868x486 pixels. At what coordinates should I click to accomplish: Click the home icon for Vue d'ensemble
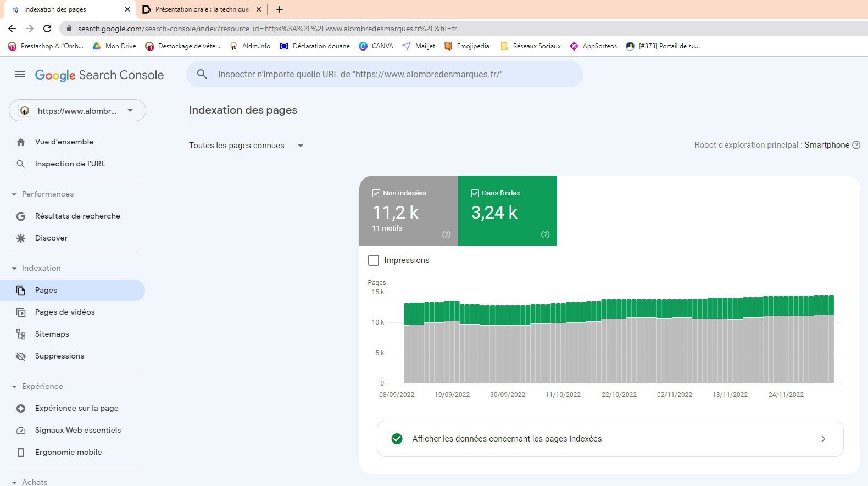(21, 142)
